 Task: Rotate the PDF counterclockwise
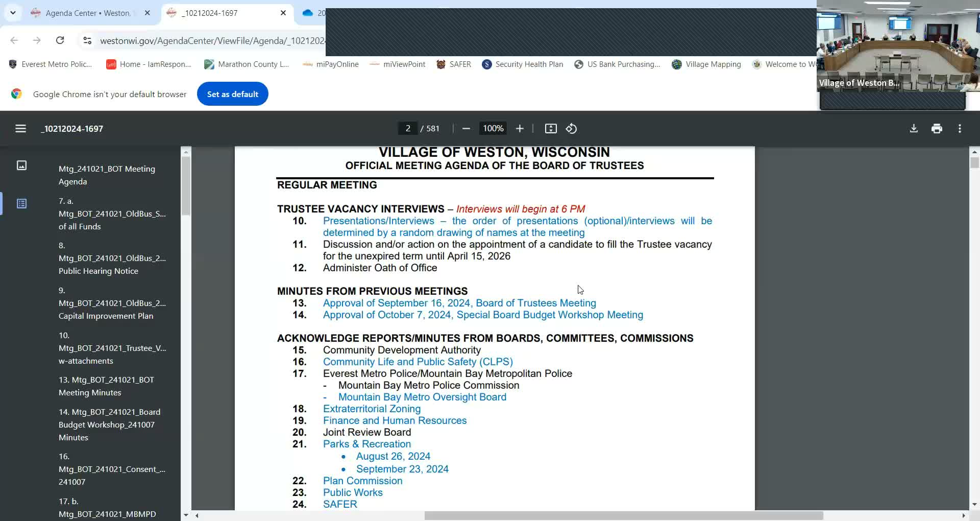[x=572, y=129]
